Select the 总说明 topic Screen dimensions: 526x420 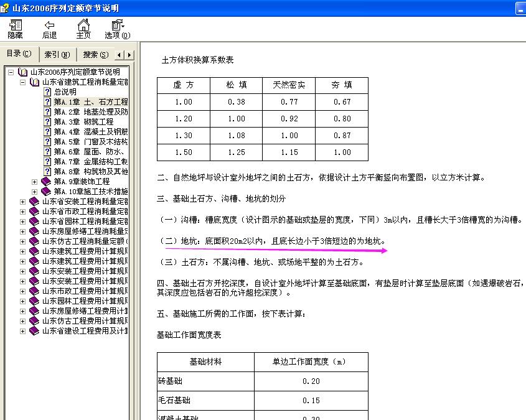tap(65, 92)
